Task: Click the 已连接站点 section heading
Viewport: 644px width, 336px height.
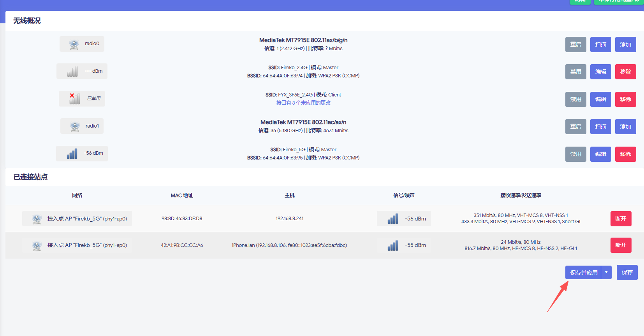Action: [30, 177]
